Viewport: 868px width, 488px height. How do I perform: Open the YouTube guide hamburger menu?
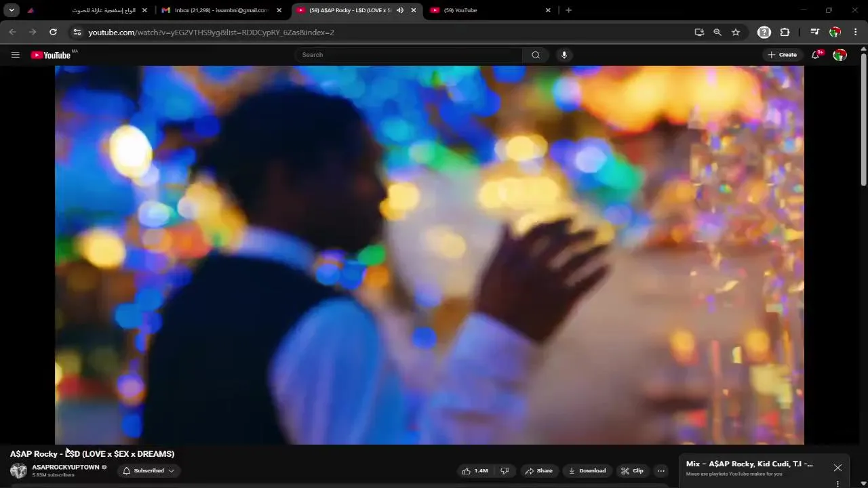click(16, 55)
